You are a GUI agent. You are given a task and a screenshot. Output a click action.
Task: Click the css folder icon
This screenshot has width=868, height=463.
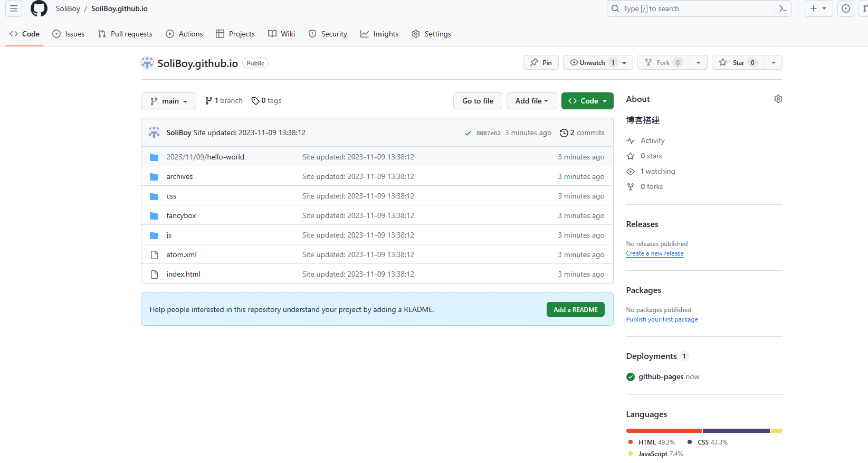point(154,196)
